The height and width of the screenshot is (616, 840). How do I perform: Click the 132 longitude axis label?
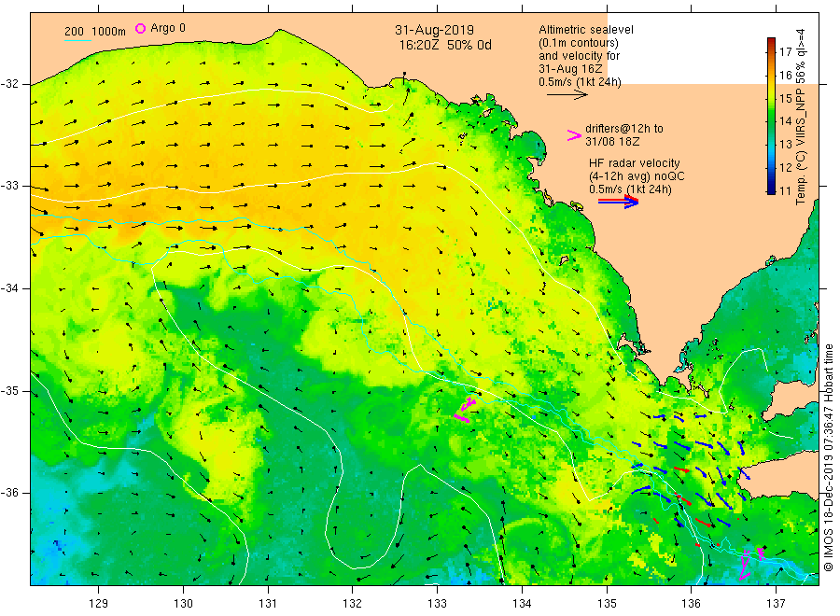click(353, 604)
